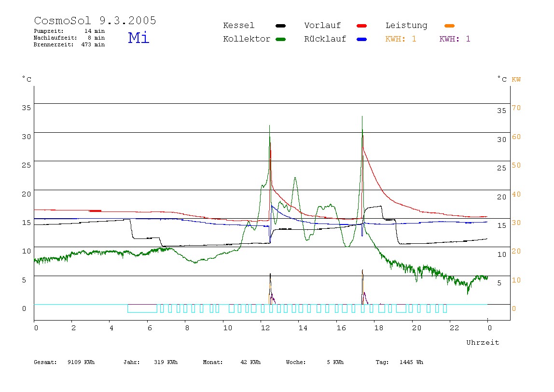Click the Tag 1445 Wh value
This screenshot has width=554, height=392.
399,362
